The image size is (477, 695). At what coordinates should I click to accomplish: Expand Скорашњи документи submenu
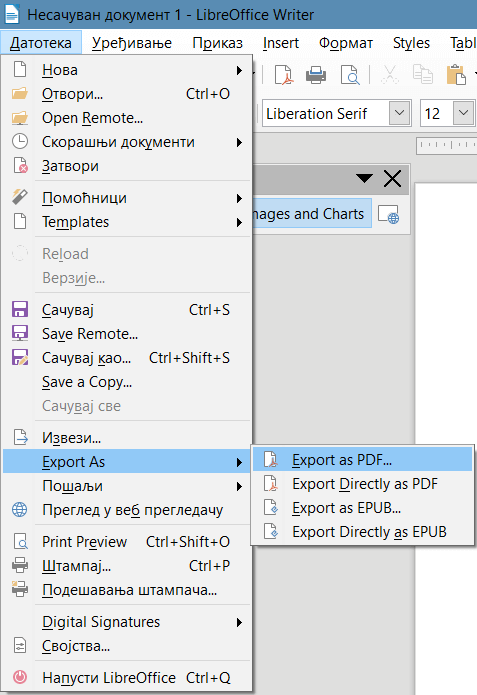(128, 142)
